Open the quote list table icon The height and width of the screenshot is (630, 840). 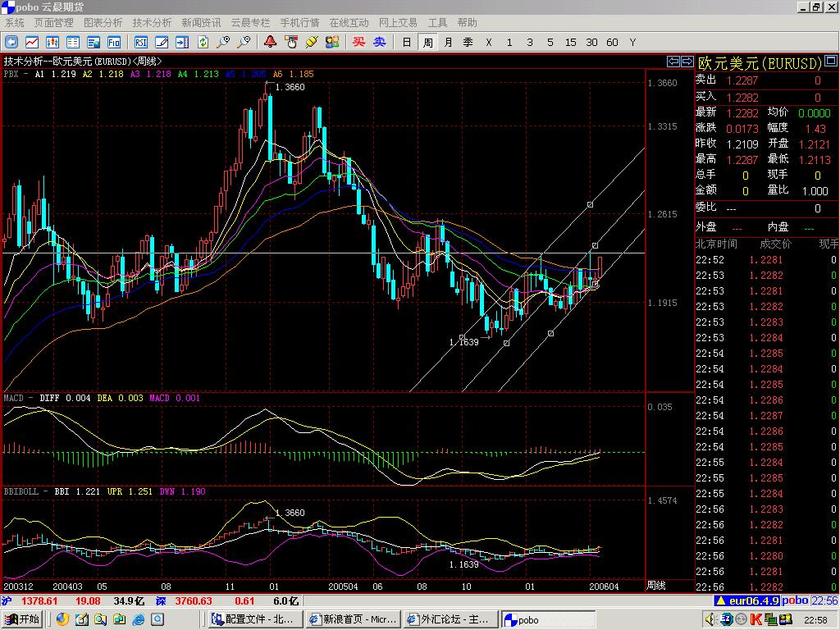[x=73, y=43]
